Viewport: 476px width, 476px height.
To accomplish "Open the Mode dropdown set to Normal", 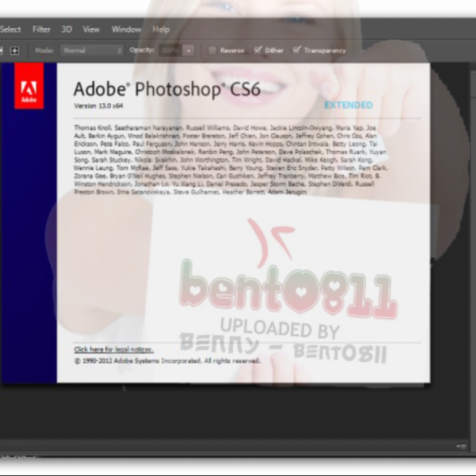I will tap(92, 51).
